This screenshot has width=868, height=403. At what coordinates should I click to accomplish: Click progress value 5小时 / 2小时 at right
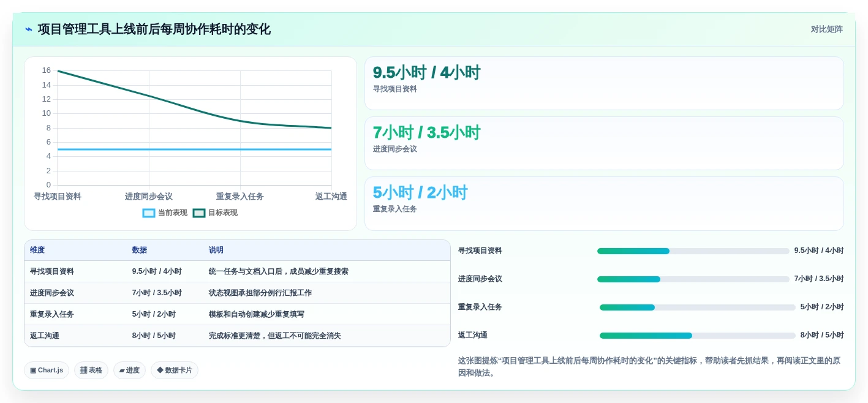point(822,307)
